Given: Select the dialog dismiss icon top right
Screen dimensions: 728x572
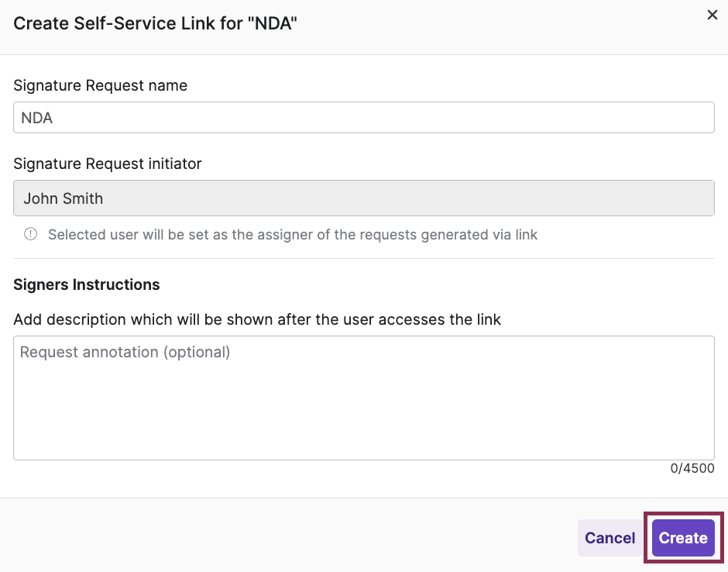Looking at the screenshot, I should (712, 15).
